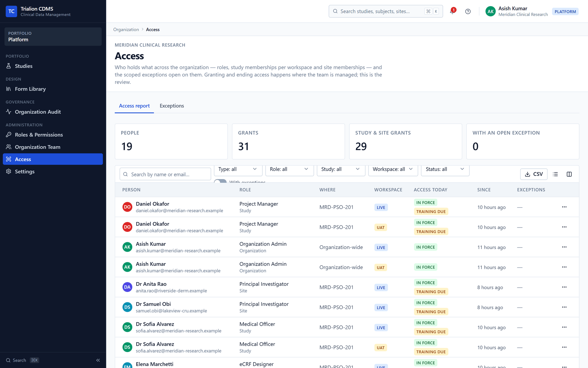
Task: Open Settings in the sidebar
Action: pyautogui.click(x=53, y=171)
